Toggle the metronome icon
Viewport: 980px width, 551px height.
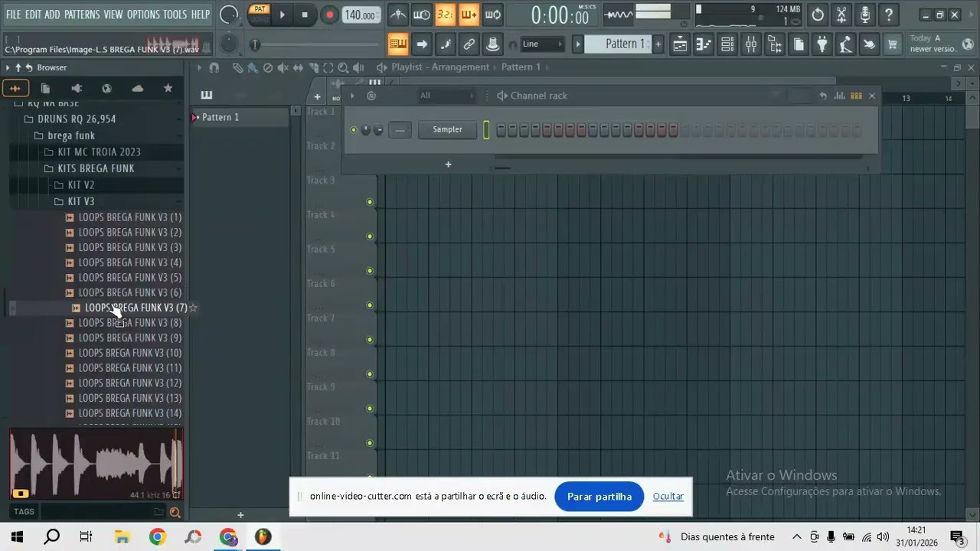coord(398,15)
